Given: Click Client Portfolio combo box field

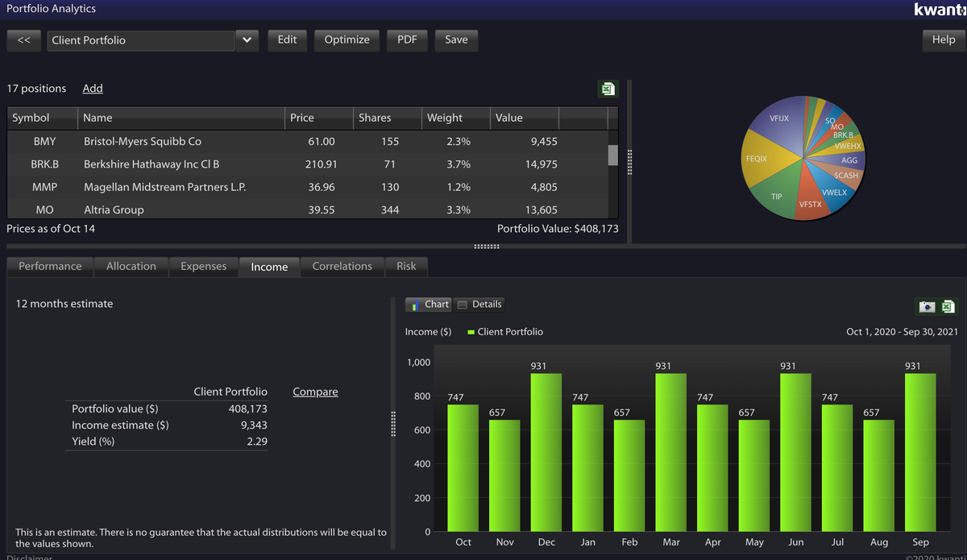Looking at the screenshot, I should click(141, 40).
